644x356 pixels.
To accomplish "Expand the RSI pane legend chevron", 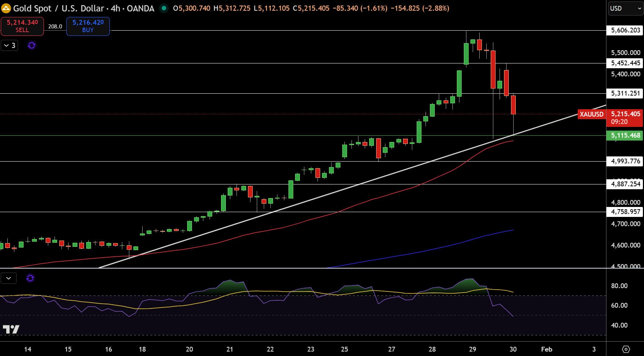I will pyautogui.click(x=8, y=278).
